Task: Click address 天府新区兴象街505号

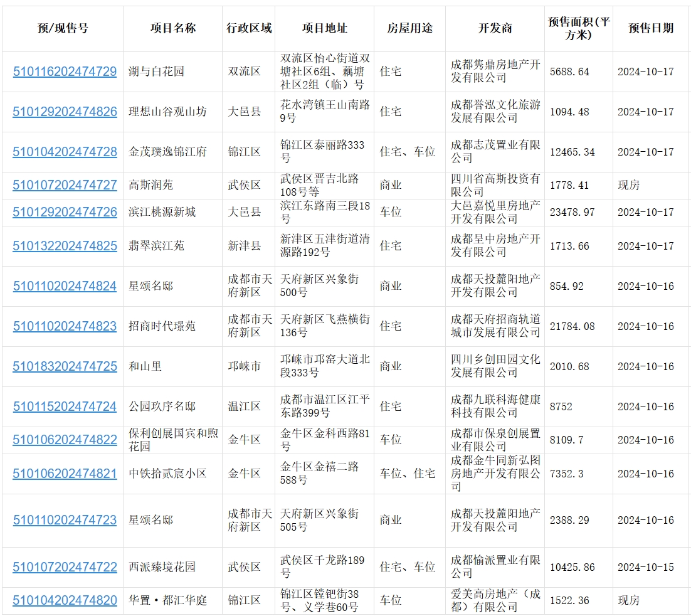Action: [320, 520]
